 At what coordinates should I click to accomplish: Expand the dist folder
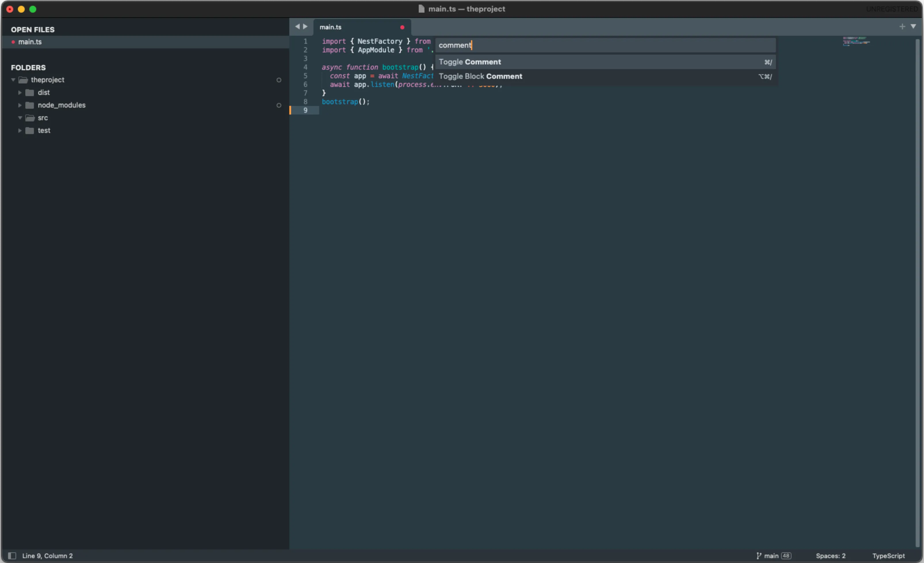(19, 92)
